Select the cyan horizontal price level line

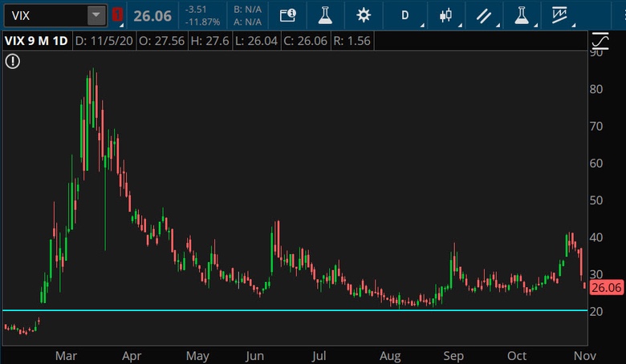[x=295, y=309]
